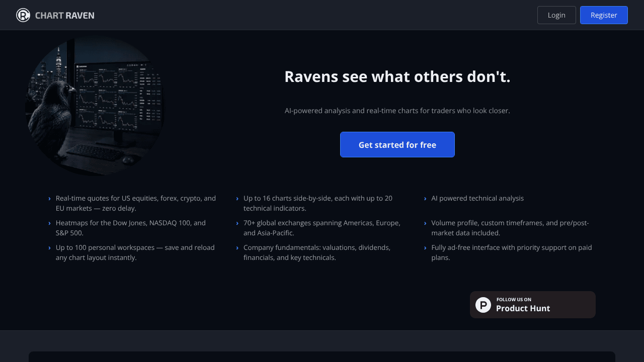Click the Real-time quotes feature text
The image size is (644, 362).
click(x=136, y=203)
